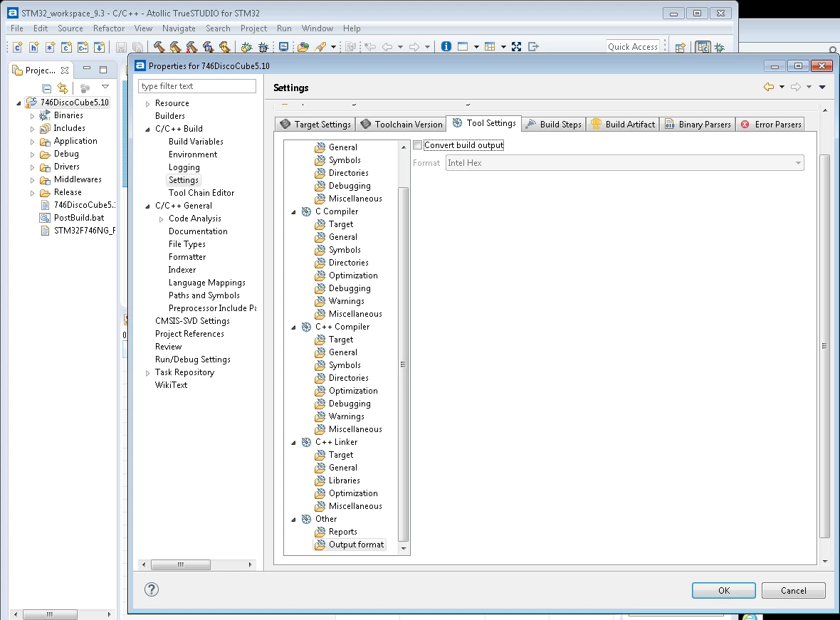The image size is (840, 620).
Task: Click the type filter text field
Action: 197,86
